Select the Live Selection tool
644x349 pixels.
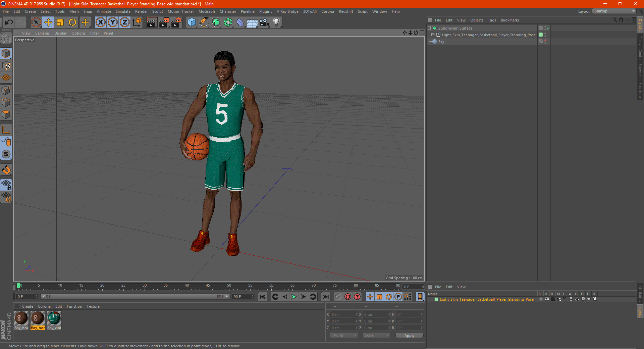[x=36, y=22]
